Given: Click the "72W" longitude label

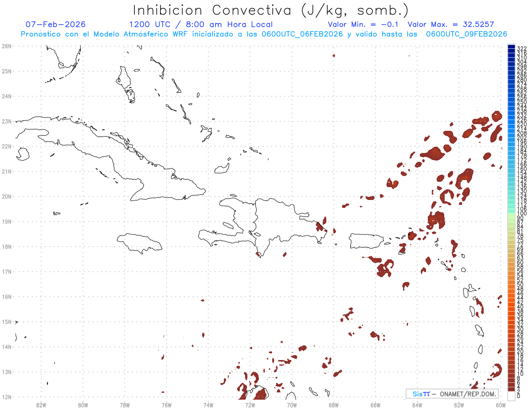Looking at the screenshot, I should (x=250, y=404).
